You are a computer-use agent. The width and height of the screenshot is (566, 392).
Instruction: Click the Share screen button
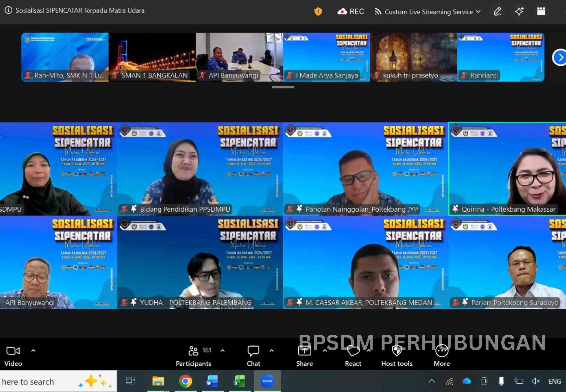point(304,356)
